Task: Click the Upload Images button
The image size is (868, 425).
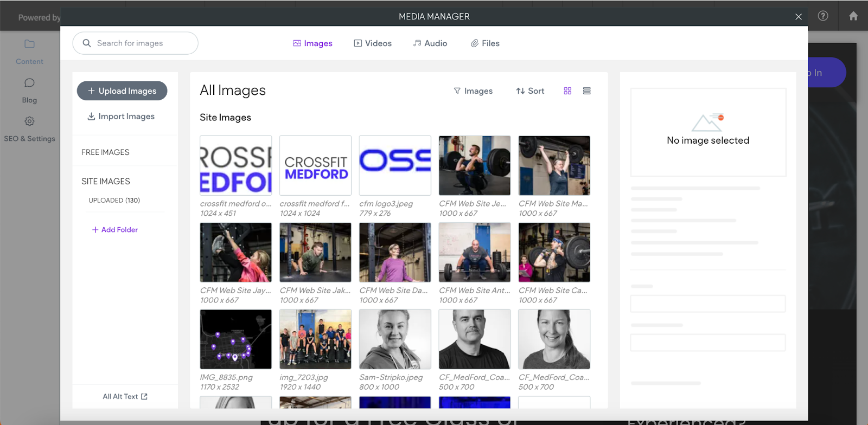Action: coord(122,91)
